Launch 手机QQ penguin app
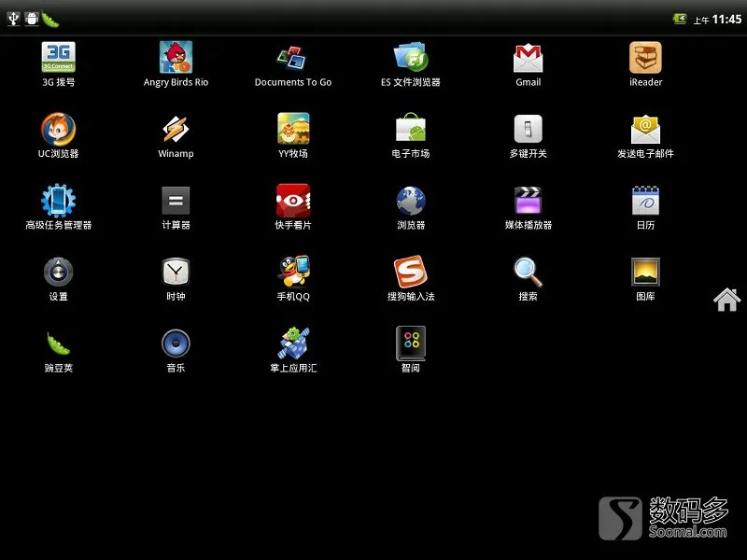This screenshot has width=747, height=560. (293, 278)
